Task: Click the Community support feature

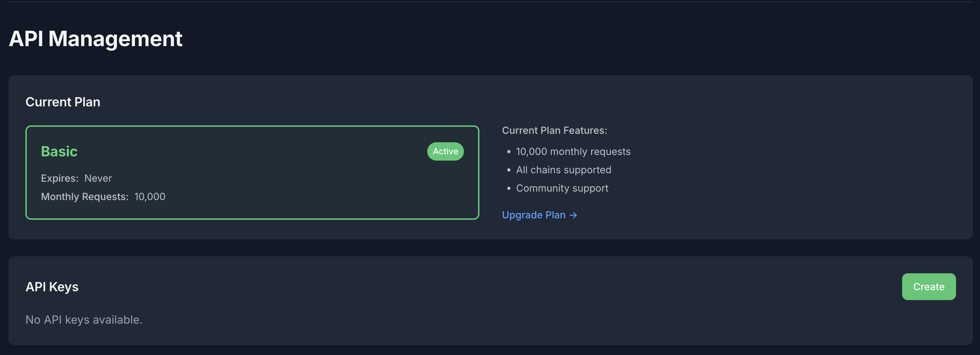Action: (562, 188)
